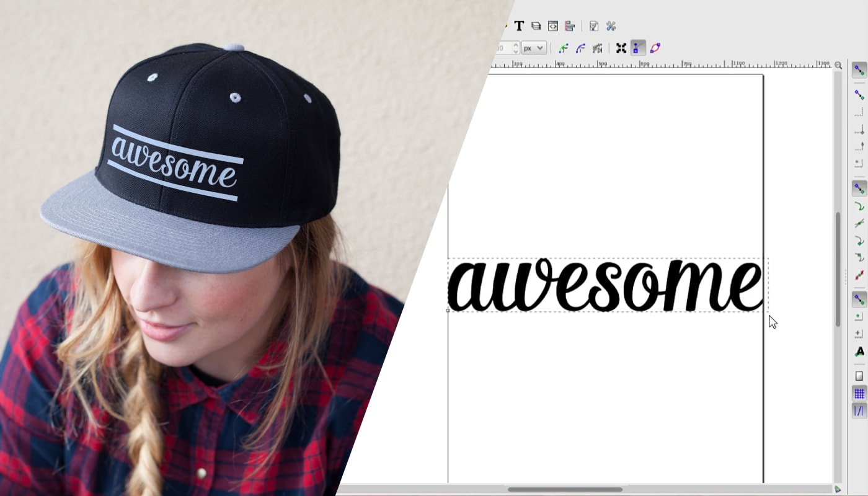Toggle the topmost enable snapping button
868x496 pixels.
[859, 70]
